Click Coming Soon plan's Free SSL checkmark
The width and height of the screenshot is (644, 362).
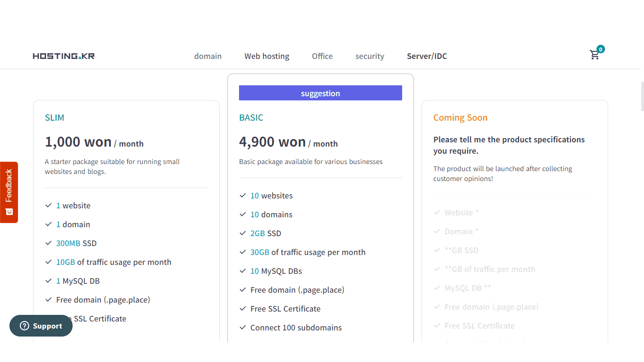click(x=437, y=326)
